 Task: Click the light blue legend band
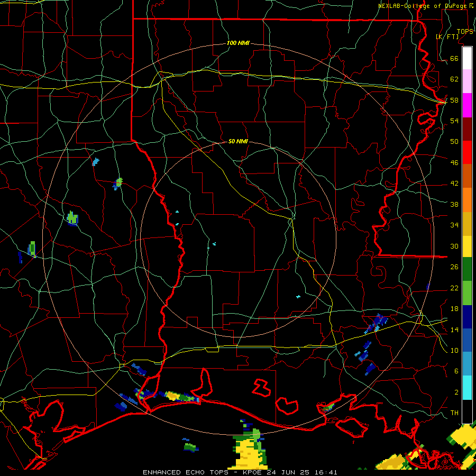point(467,364)
